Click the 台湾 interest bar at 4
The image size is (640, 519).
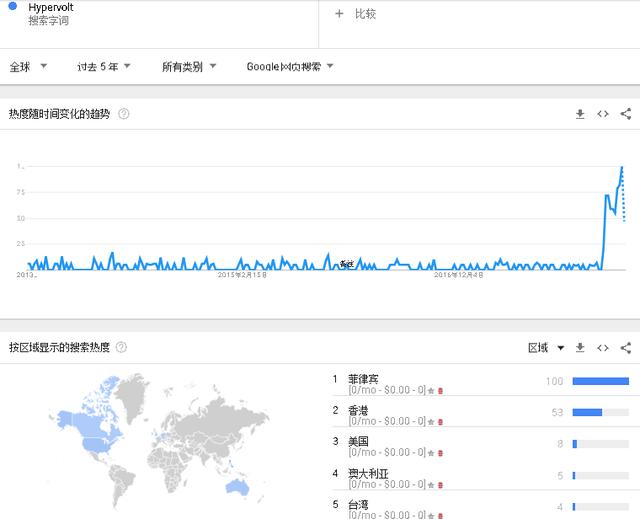point(600,507)
